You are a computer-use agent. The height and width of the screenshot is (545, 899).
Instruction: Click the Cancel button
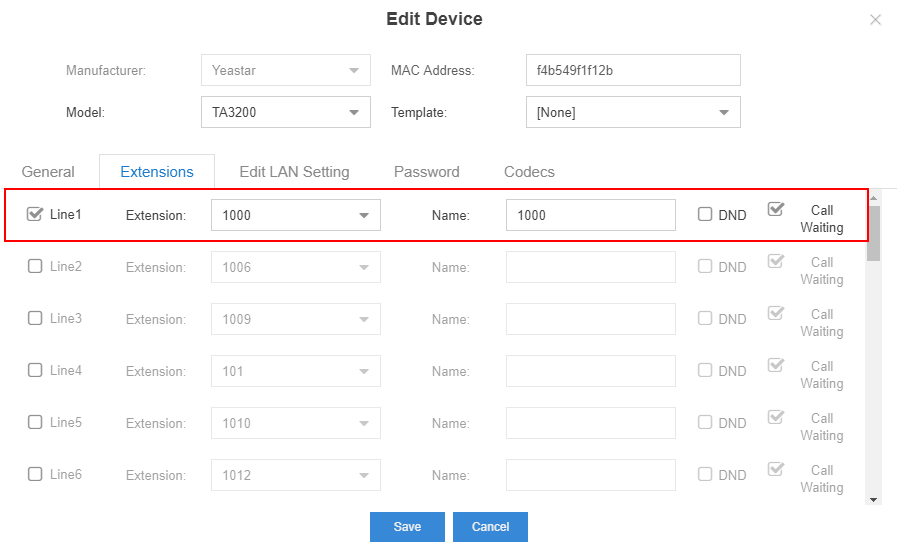coord(490,527)
